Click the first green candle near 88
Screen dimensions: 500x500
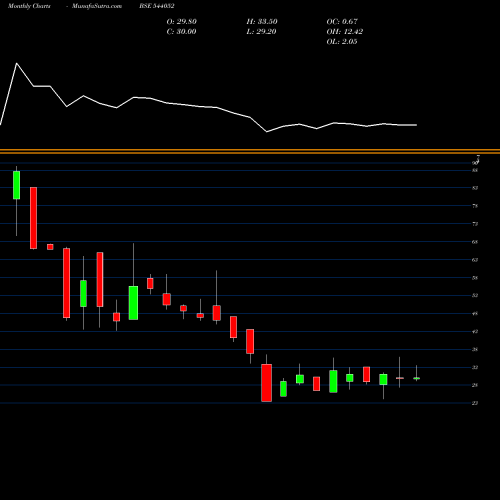pos(16,185)
